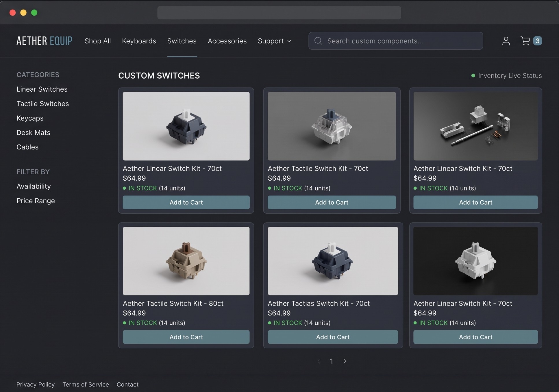Add Aether Tactile Switch Kit 70ct to cart
Image resolution: width=559 pixels, height=392 pixels.
point(332,202)
